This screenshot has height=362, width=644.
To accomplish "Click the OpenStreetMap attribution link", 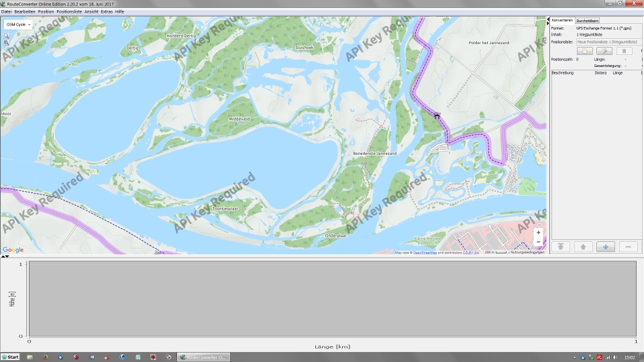I will click(x=425, y=253).
